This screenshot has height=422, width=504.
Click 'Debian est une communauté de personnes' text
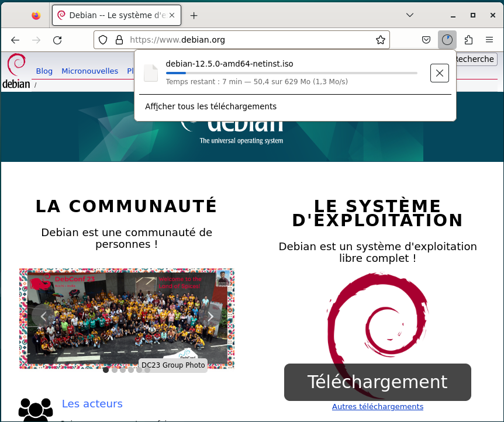coord(127,238)
